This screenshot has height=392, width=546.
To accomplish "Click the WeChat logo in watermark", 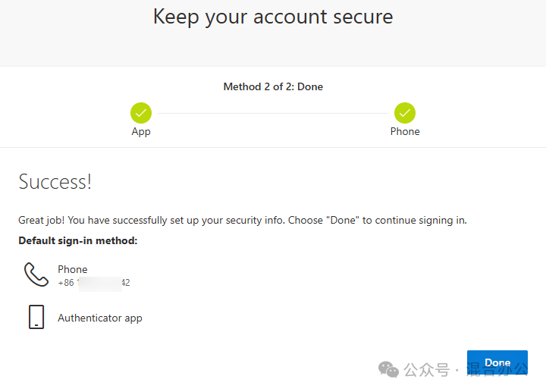I will [388, 369].
